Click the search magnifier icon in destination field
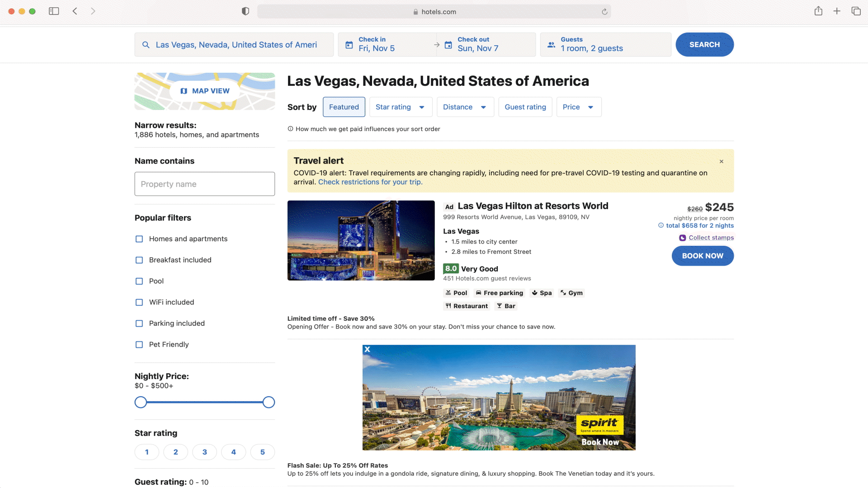Screen dimensions: 868x488 [x=146, y=45]
